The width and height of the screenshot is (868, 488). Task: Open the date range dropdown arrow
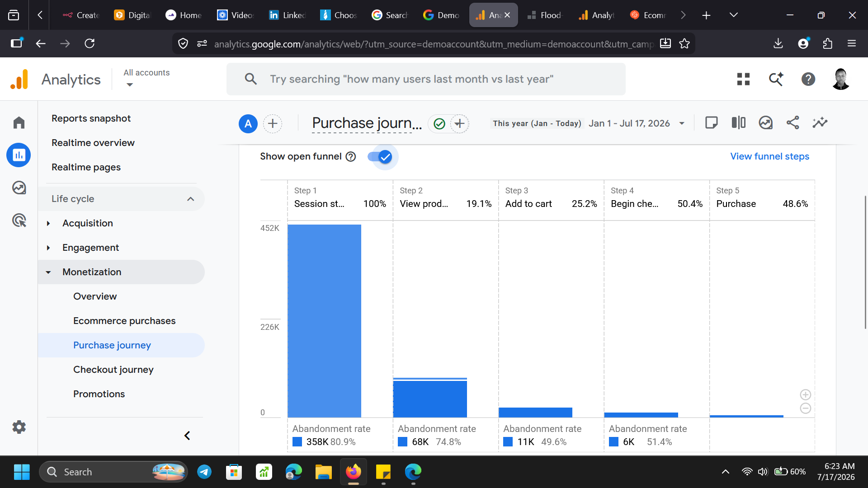[x=682, y=123]
